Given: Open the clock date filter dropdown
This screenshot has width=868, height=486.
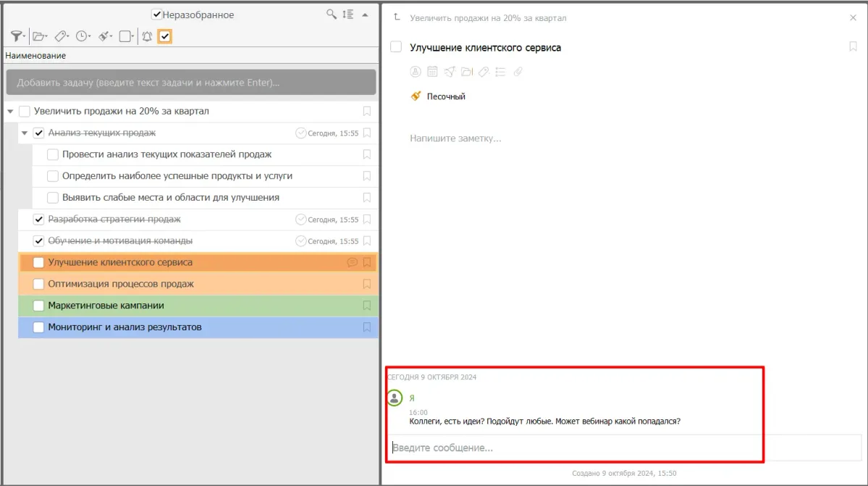Looking at the screenshot, I should (x=83, y=36).
